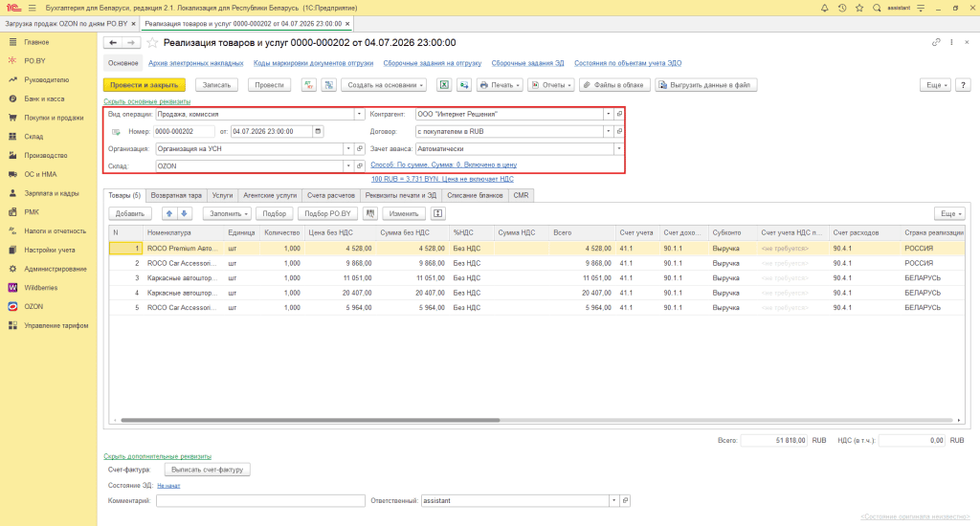
Task: Click the horizontal scrollbar of the goods table
Action: 310,421
